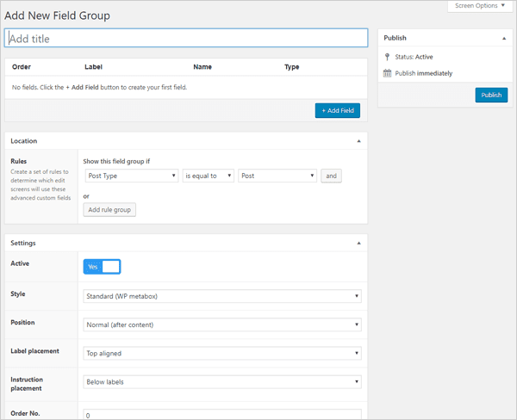
Task: Open the Instruction placement dropdown
Action: 222,382
